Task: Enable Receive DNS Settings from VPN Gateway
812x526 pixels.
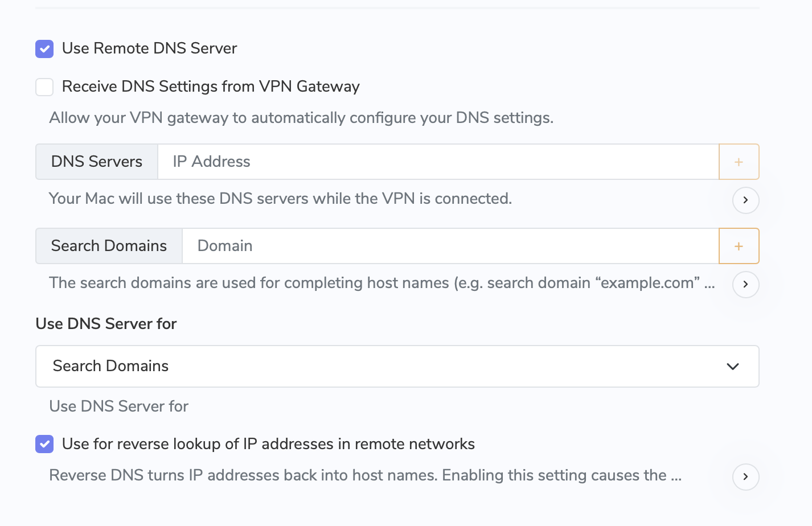Action: (x=44, y=87)
